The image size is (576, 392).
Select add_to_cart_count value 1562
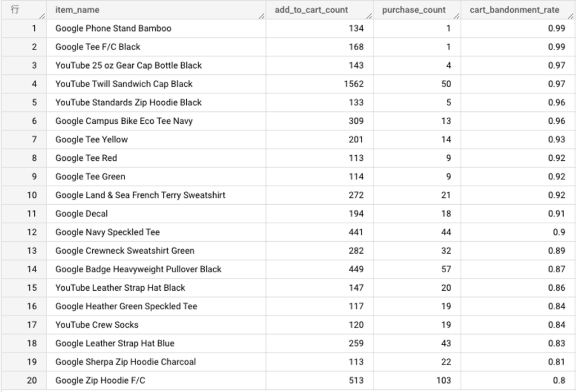[319, 84]
